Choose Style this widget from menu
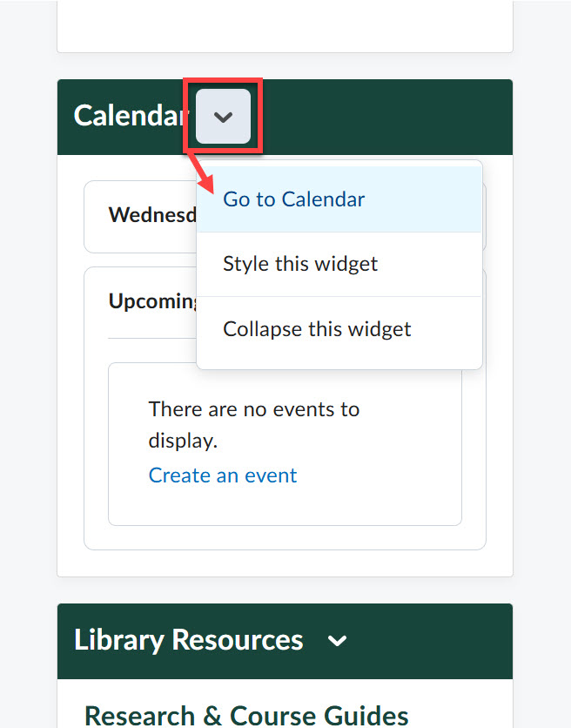 point(300,264)
